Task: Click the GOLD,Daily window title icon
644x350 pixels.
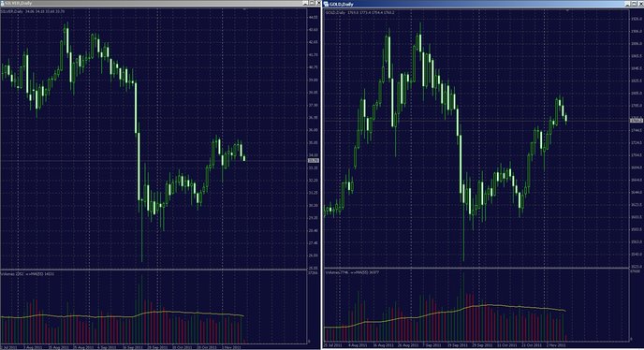Action: (x=326, y=4)
